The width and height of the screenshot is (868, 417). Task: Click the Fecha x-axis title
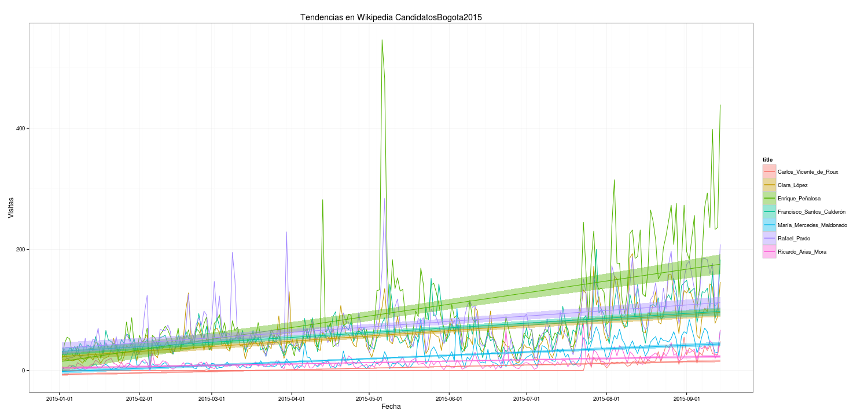point(391,407)
